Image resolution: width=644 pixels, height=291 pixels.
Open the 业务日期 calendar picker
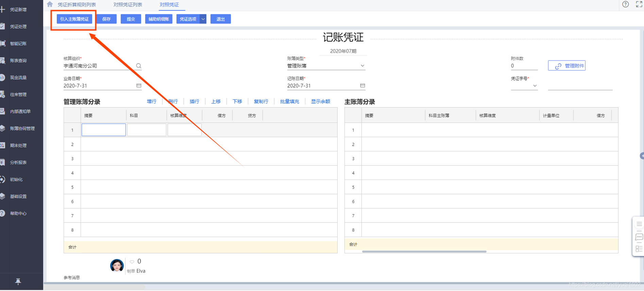139,85
